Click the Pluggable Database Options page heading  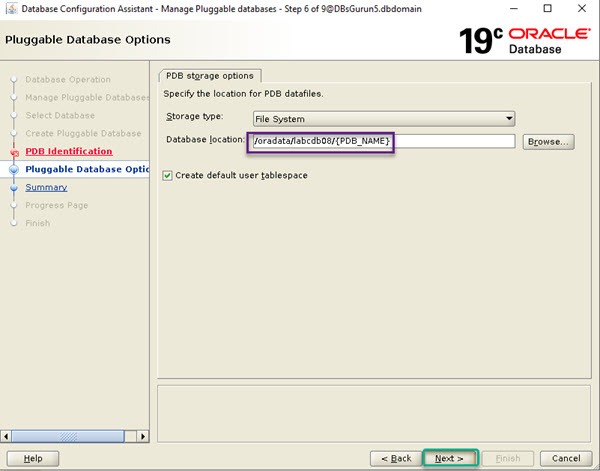tap(88, 40)
